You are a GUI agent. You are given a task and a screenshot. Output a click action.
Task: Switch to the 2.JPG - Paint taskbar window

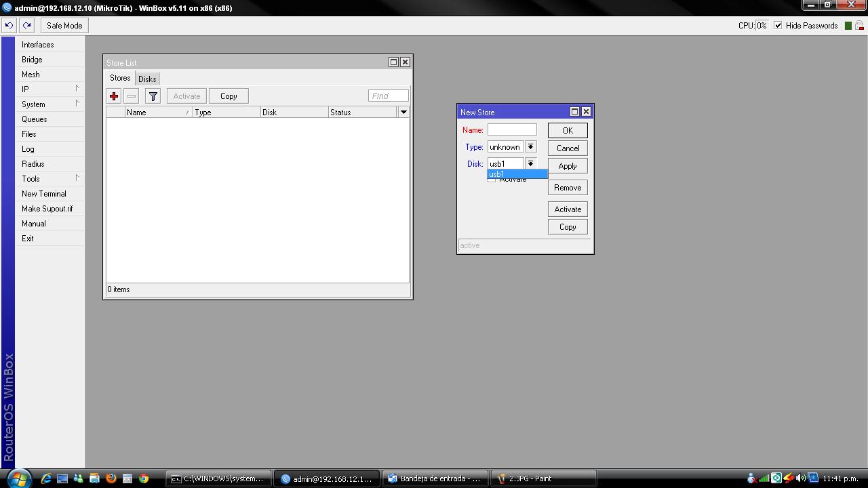tap(545, 479)
